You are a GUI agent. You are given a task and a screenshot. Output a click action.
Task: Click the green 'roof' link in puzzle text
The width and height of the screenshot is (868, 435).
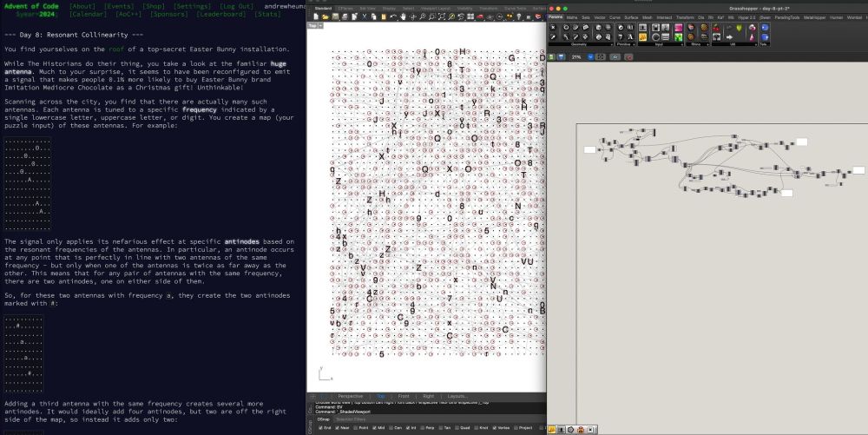click(x=117, y=49)
